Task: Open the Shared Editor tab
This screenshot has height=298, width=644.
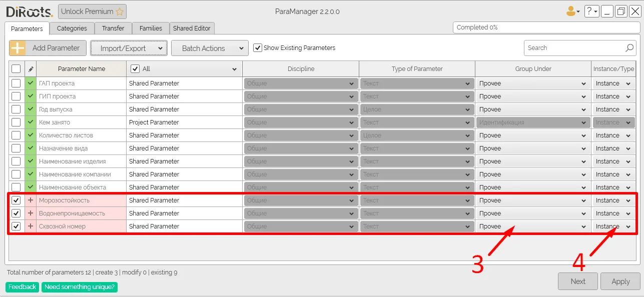Action: (x=192, y=28)
